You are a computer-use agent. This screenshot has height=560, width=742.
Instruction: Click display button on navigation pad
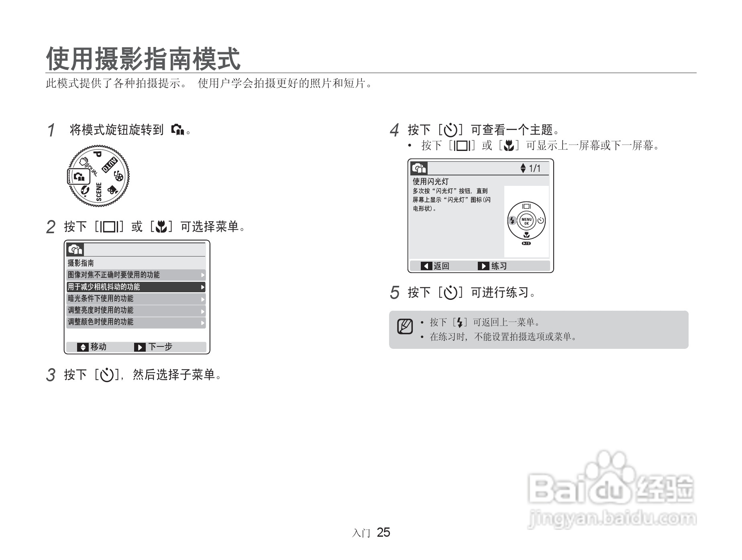pos(526,206)
